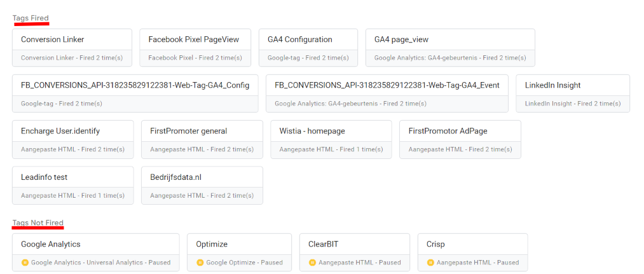The height and width of the screenshot is (274, 644).
Task: Click the paused icon on ClearBIT tag
Action: (312, 262)
